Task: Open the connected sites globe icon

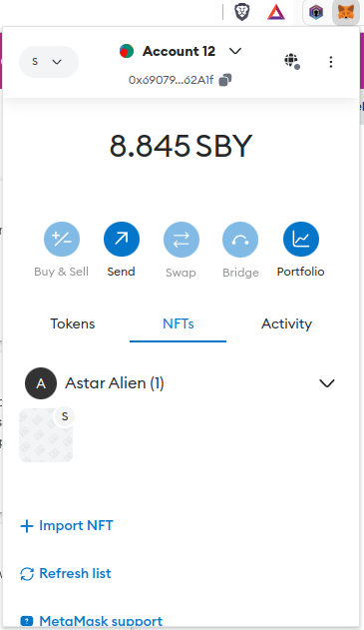Action: 292,62
